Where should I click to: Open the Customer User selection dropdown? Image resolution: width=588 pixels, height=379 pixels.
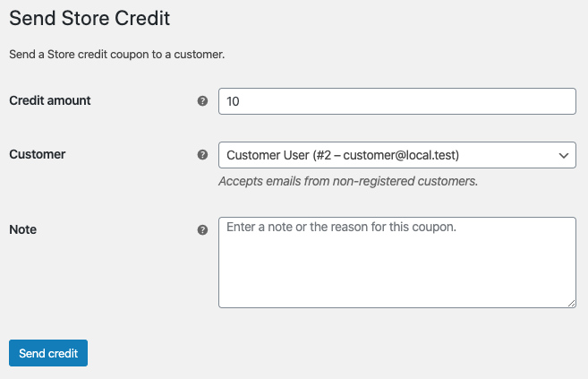coord(397,155)
